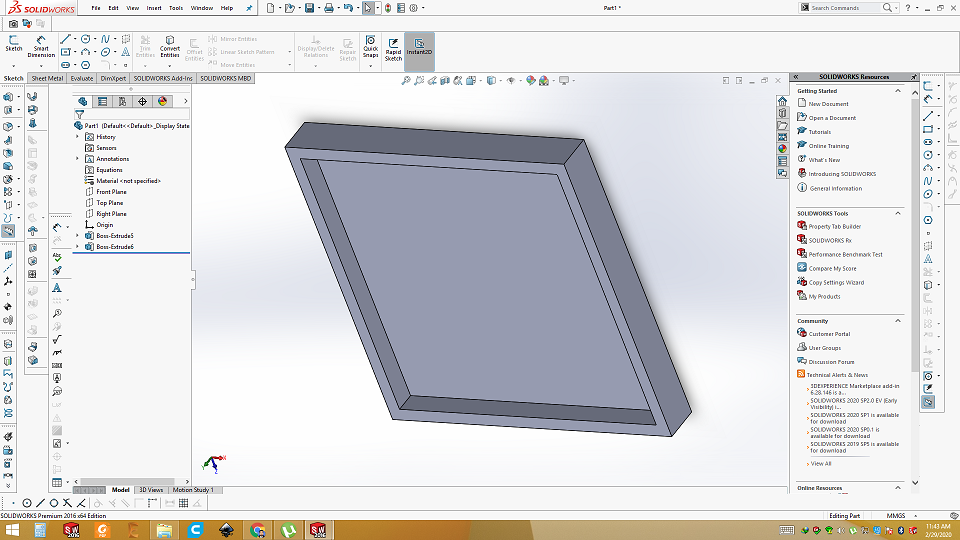The height and width of the screenshot is (540, 960).
Task: Open File Explorer from taskbar
Action: click(164, 530)
